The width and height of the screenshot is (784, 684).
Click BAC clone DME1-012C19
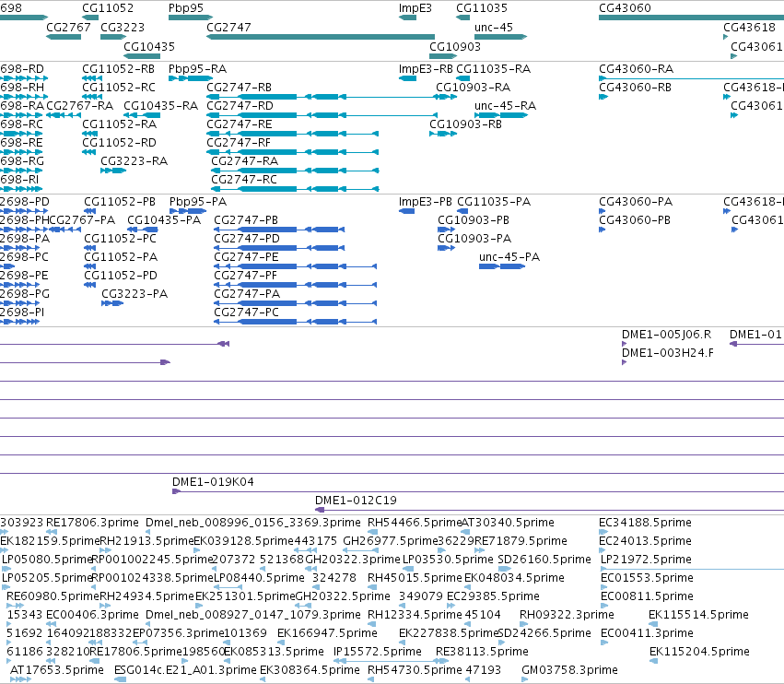click(549, 510)
